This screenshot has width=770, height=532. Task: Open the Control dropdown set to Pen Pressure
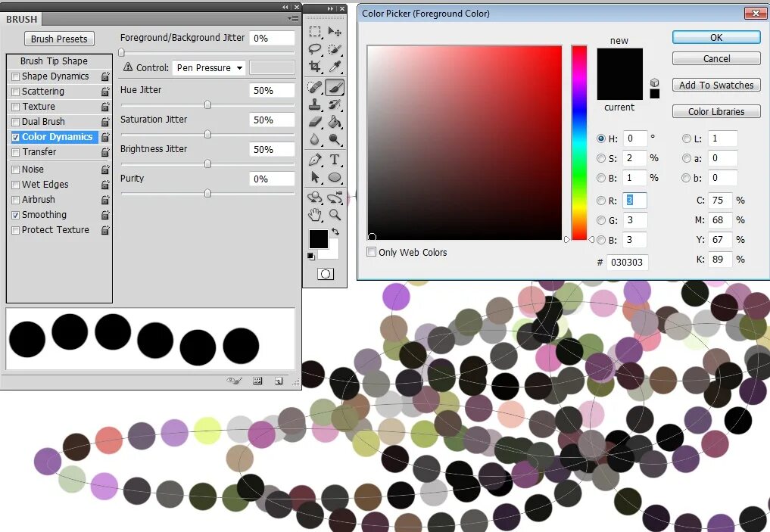[x=209, y=68]
